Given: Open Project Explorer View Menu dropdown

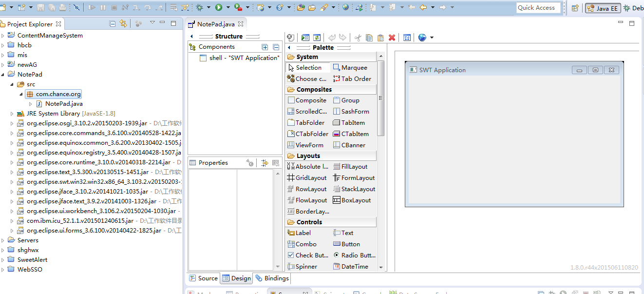Looking at the screenshot, I should (x=152, y=23).
